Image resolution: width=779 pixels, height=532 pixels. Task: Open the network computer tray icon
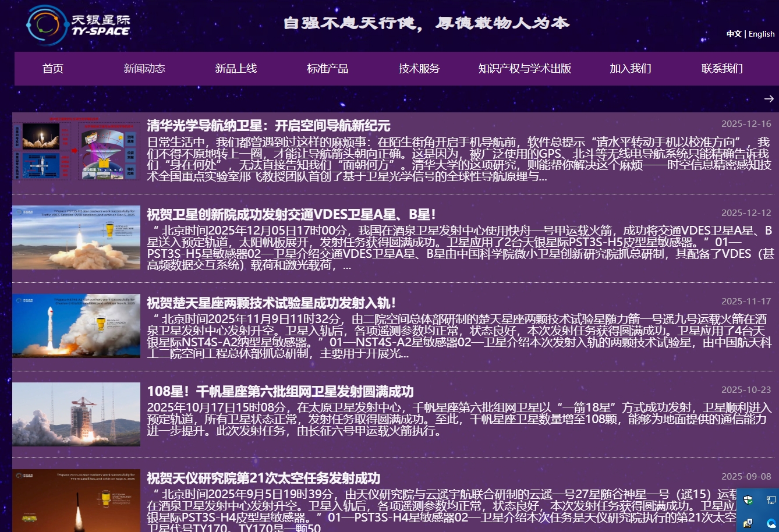pyautogui.click(x=771, y=500)
